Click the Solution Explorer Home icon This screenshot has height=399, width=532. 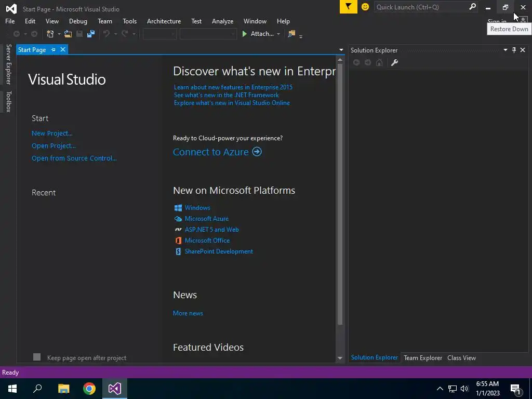coord(379,62)
